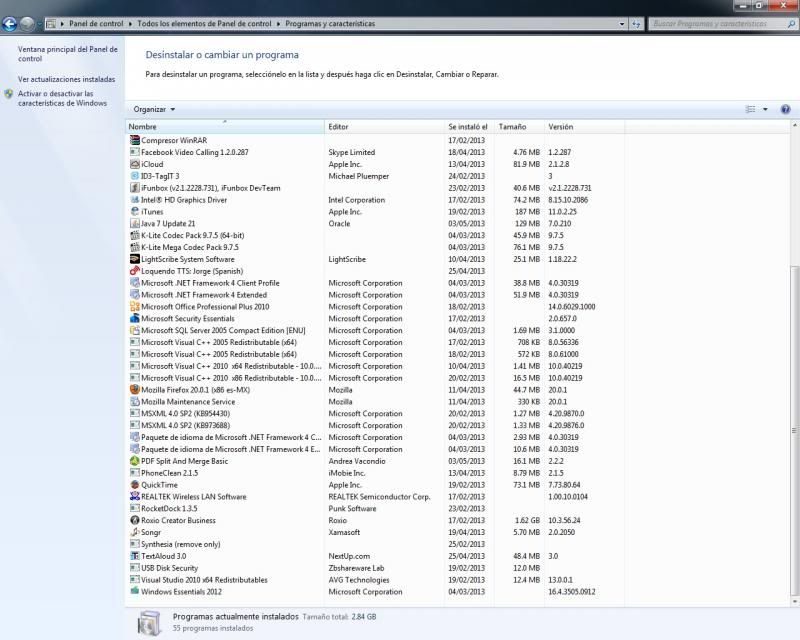Refresh the address bar view
The image size is (800, 640).
(636, 23)
